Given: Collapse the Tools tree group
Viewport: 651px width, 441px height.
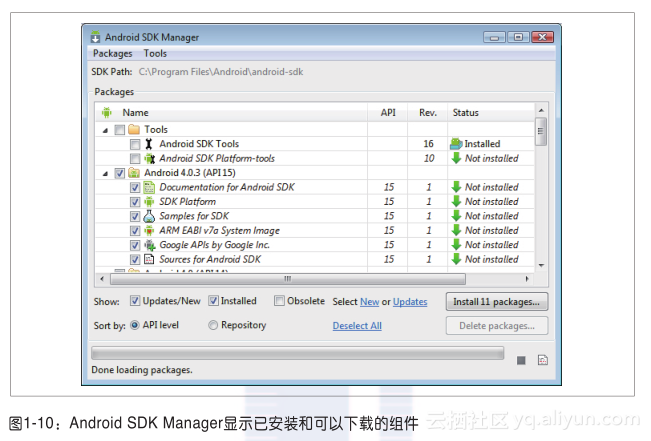Looking at the screenshot, I should (105, 130).
